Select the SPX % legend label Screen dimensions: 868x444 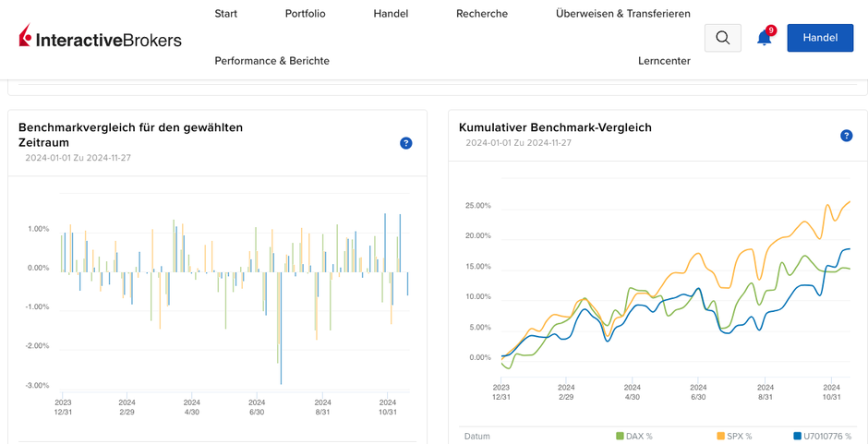(x=740, y=437)
